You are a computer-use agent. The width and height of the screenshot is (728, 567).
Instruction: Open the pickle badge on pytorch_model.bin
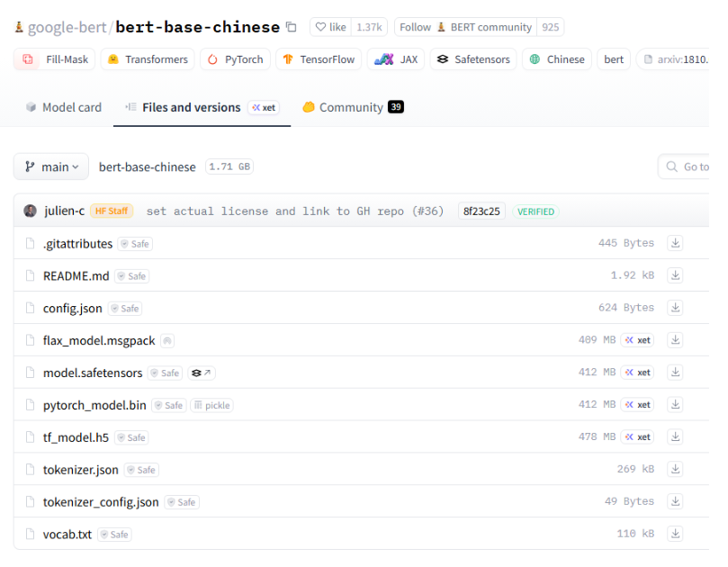(x=211, y=405)
